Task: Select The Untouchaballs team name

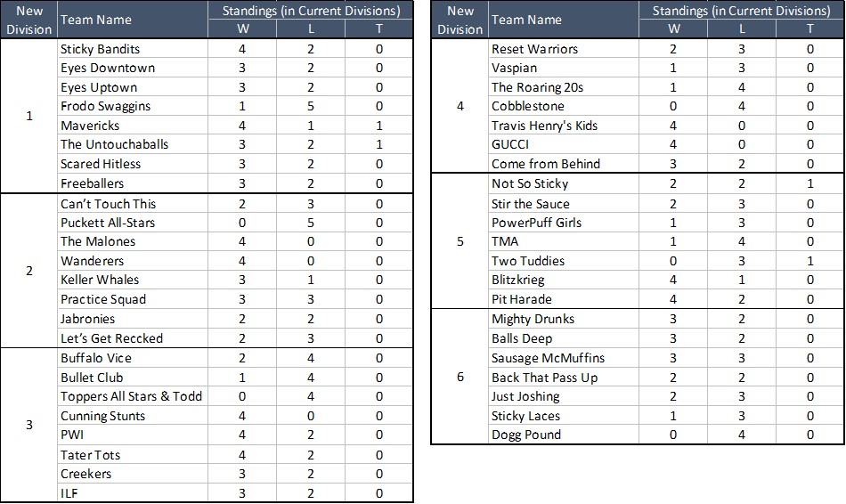Action: pyautogui.click(x=114, y=144)
